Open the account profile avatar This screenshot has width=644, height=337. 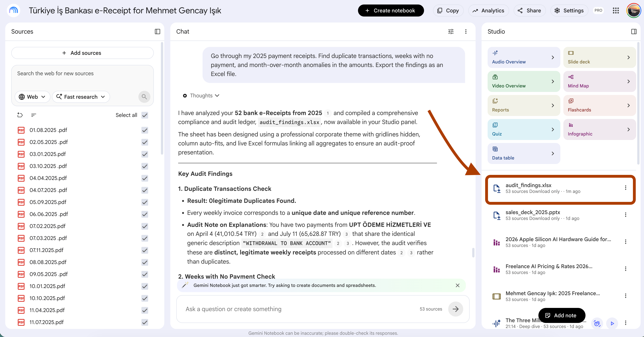tap(633, 11)
